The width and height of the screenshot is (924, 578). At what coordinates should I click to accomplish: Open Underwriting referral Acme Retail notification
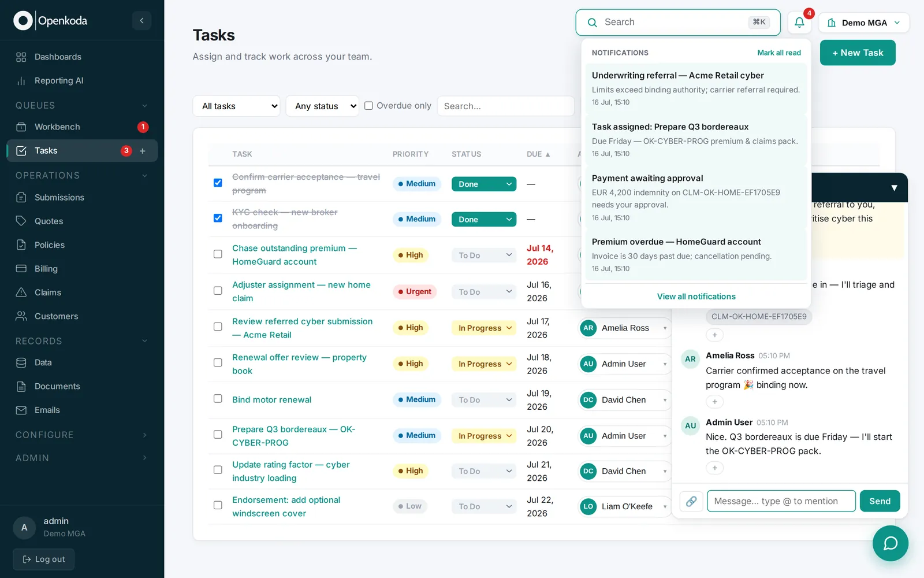click(696, 88)
